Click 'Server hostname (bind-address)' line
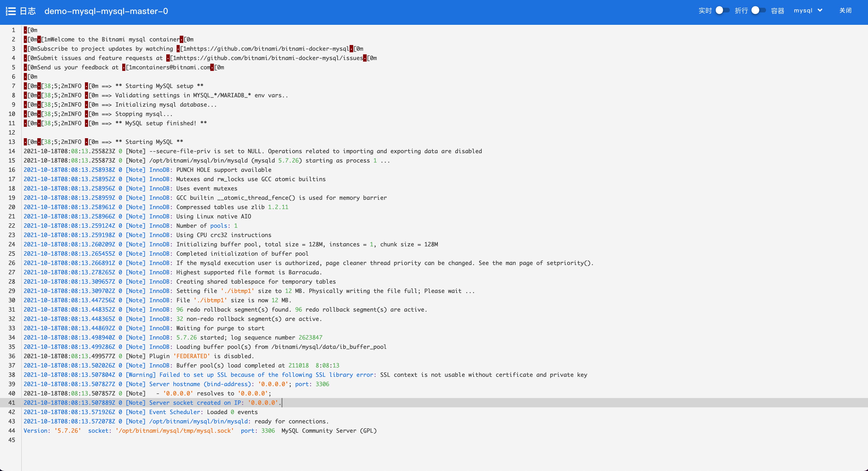Image resolution: width=868 pixels, height=471 pixels. pos(177,384)
